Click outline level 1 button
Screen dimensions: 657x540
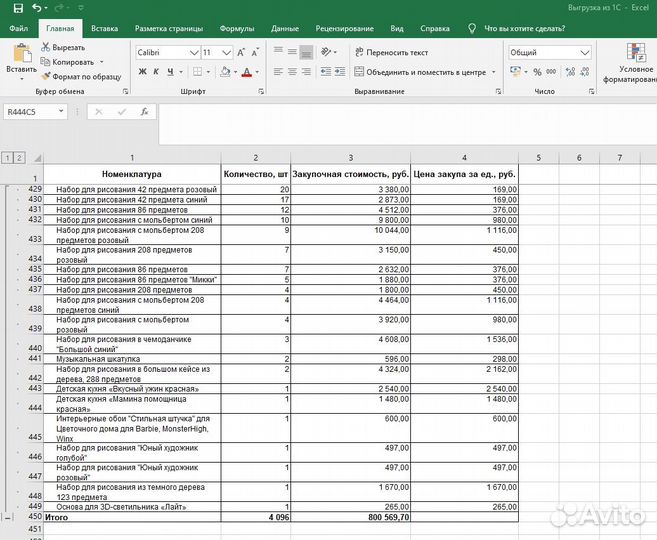(8, 158)
